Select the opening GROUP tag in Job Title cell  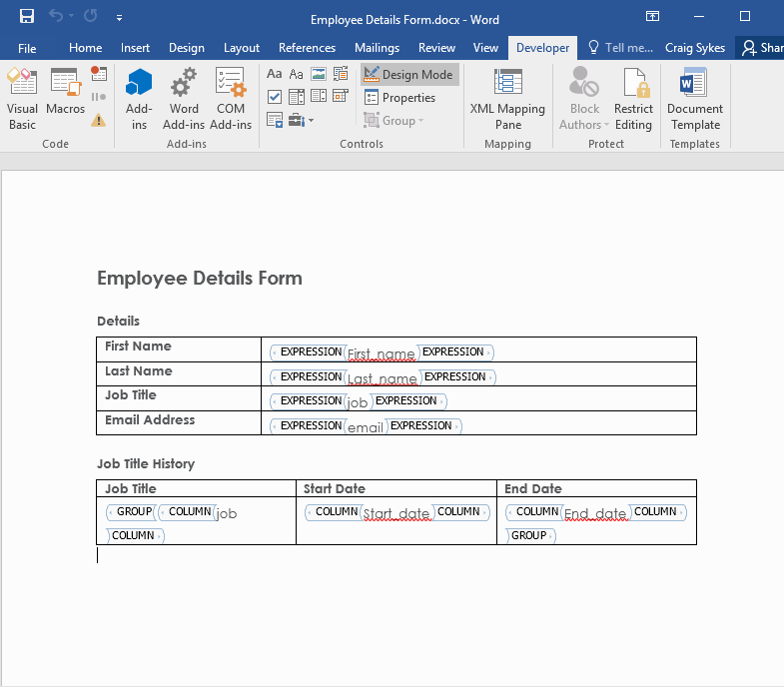pos(132,511)
